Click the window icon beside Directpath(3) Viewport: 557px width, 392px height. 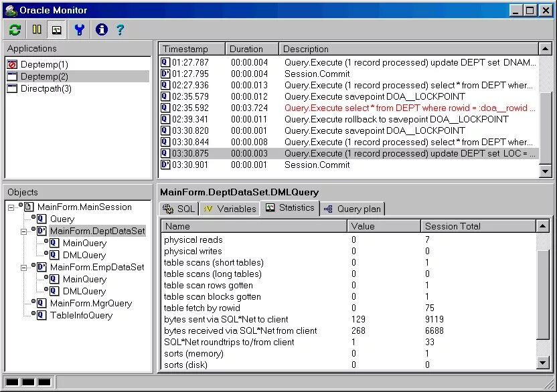pos(12,88)
